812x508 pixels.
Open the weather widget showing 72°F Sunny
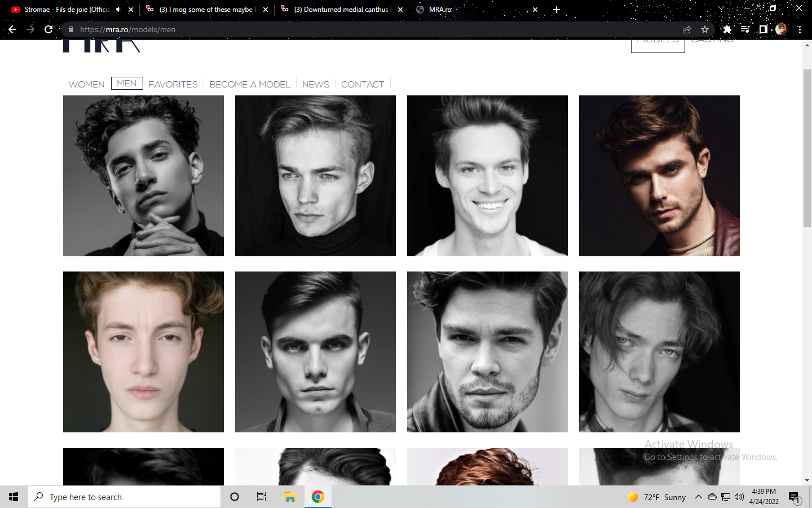[656, 497]
